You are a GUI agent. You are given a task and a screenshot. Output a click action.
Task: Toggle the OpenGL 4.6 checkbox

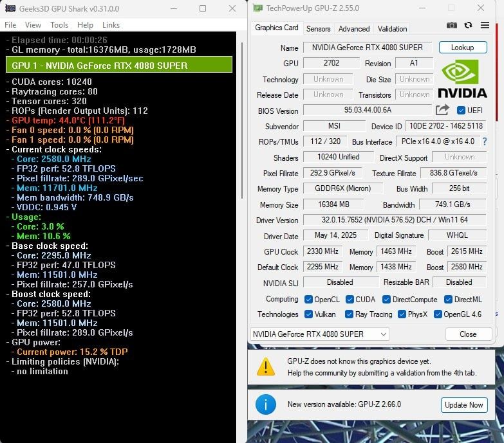click(x=438, y=314)
